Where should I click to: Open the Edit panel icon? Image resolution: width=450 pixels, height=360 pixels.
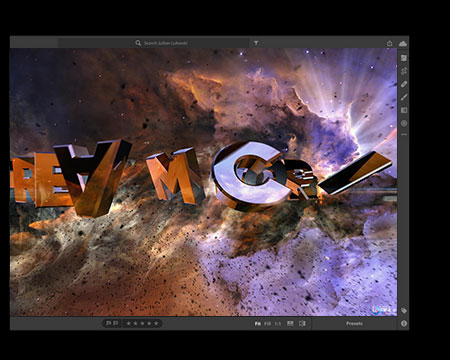click(x=404, y=58)
